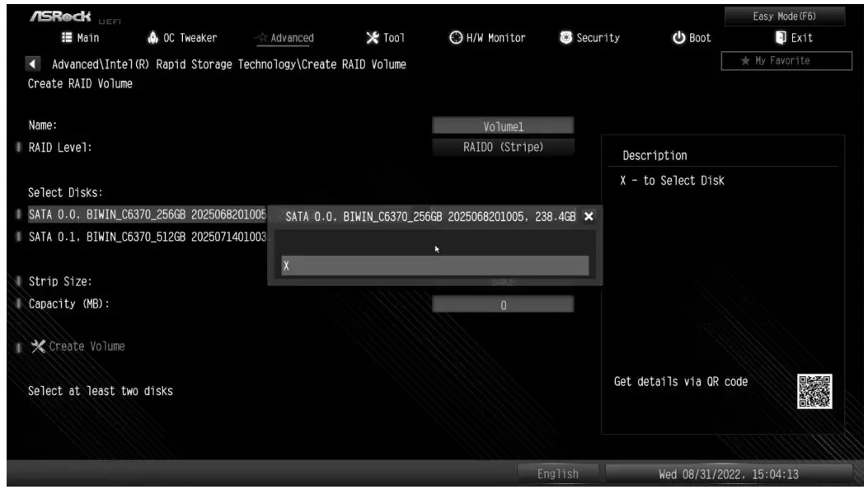Edit the Volume1 name field
868x494 pixels.
click(503, 126)
